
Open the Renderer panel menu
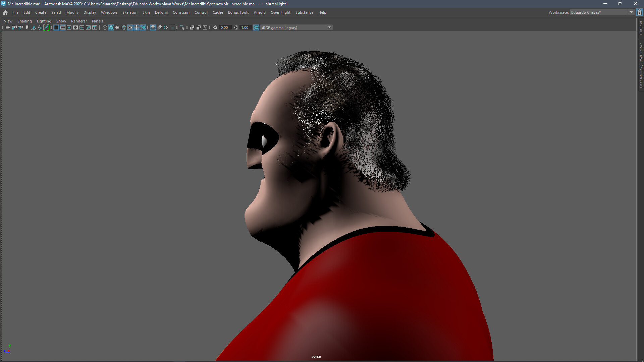point(79,21)
